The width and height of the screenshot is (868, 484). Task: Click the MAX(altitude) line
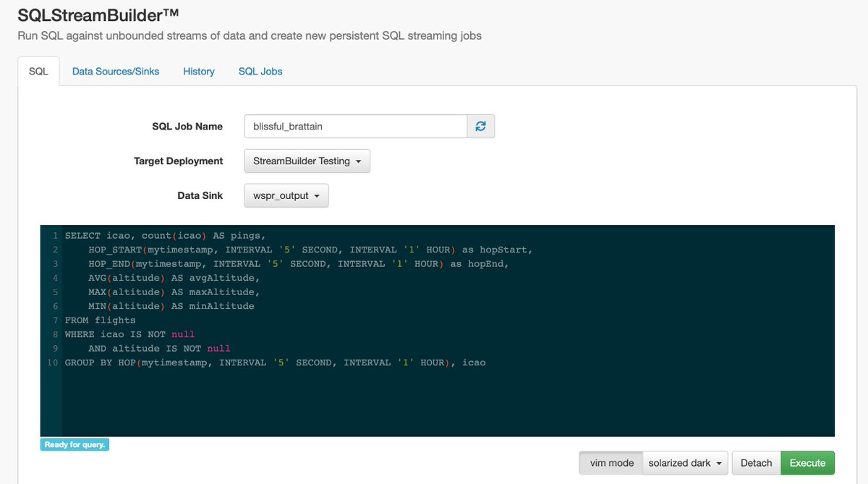tap(174, 292)
